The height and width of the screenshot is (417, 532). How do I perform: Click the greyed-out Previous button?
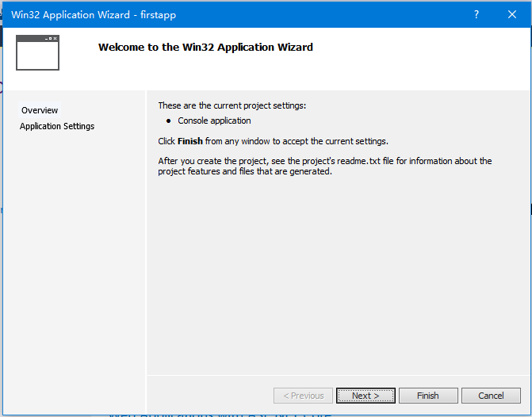point(303,396)
